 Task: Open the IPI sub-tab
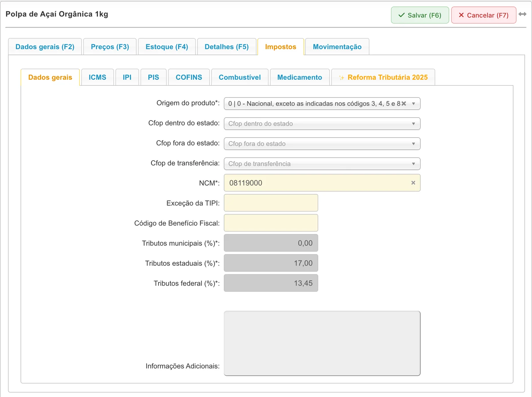pos(127,77)
